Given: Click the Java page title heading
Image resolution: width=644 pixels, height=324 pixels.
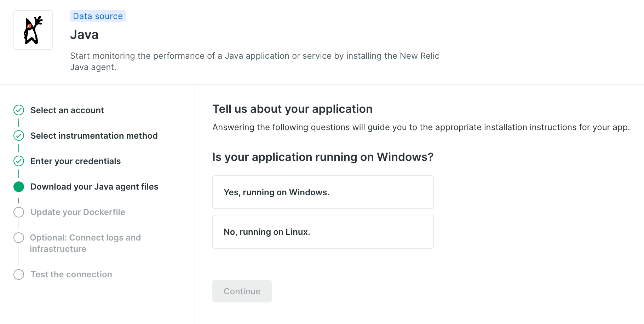Looking at the screenshot, I should 84,35.
